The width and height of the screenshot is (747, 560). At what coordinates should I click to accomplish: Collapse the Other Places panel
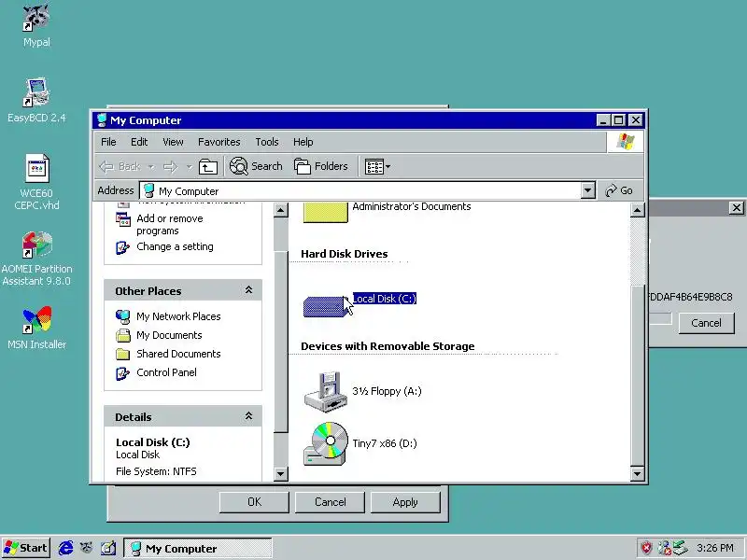click(x=248, y=290)
